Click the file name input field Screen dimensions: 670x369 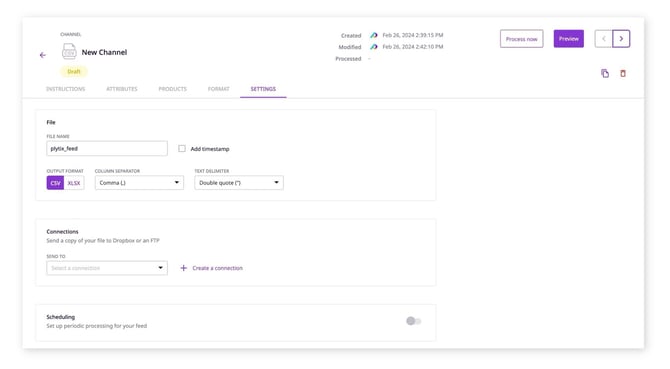[x=107, y=149]
